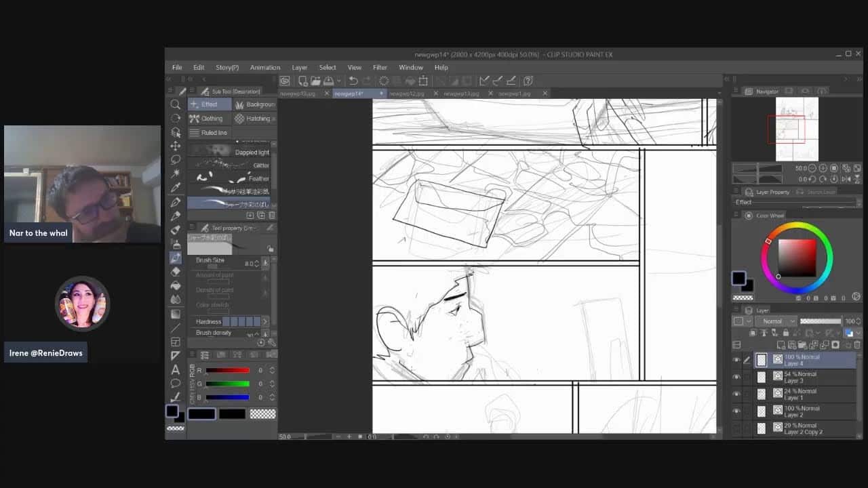Click the Undo arrow in toolbar
Image resolution: width=868 pixels, height=488 pixels.
pyautogui.click(x=353, y=81)
